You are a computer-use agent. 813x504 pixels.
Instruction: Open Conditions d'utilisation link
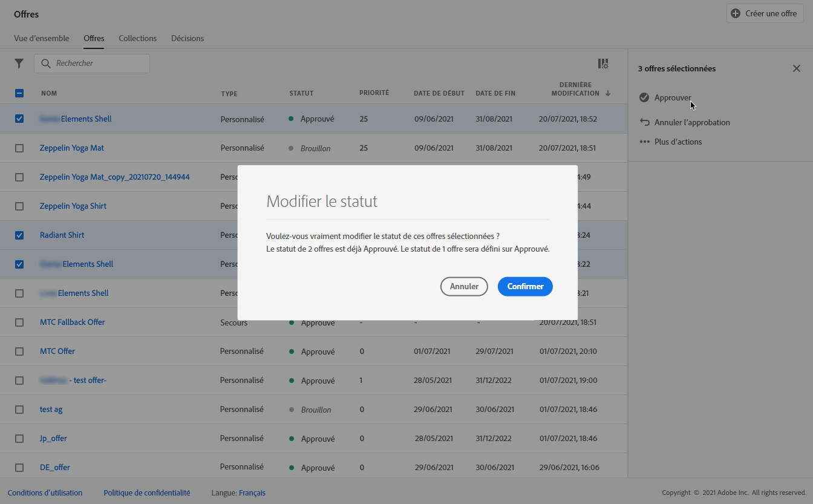[45, 493]
